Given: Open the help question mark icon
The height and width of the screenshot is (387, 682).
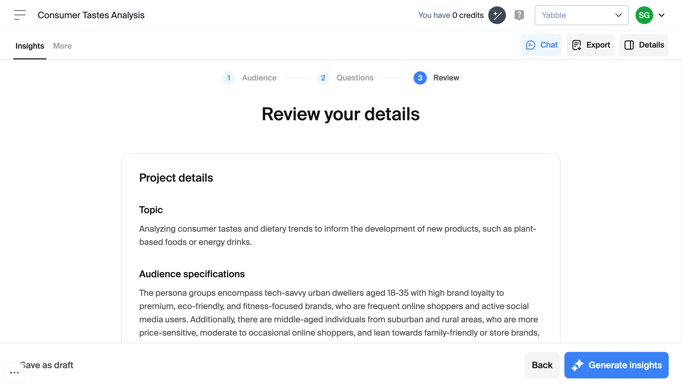Looking at the screenshot, I should coord(519,15).
